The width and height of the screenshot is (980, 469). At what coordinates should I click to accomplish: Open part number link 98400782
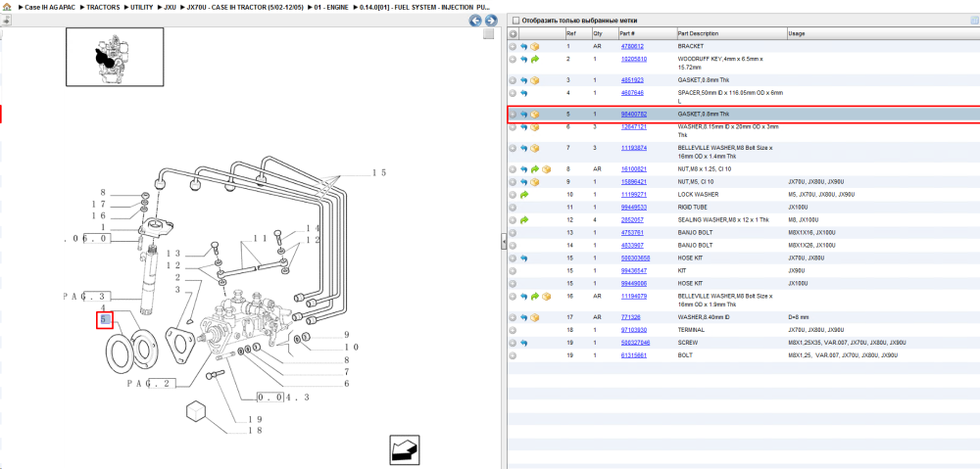click(633, 115)
